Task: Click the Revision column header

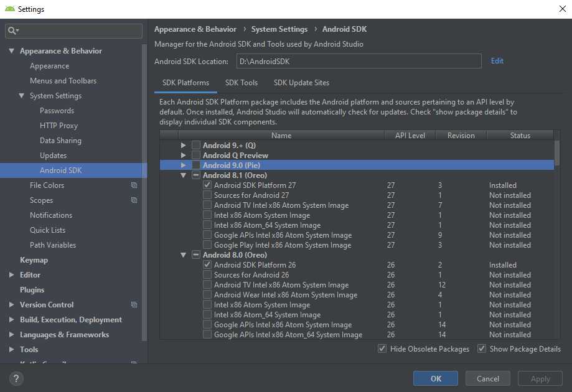Action: 461,135
